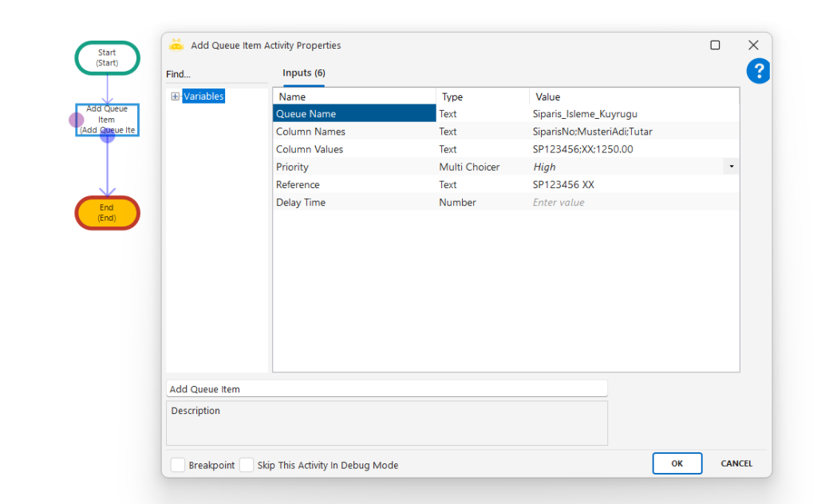Click the blue connector dot below activity
Viewport: 817px width, 504px height.
[108, 136]
